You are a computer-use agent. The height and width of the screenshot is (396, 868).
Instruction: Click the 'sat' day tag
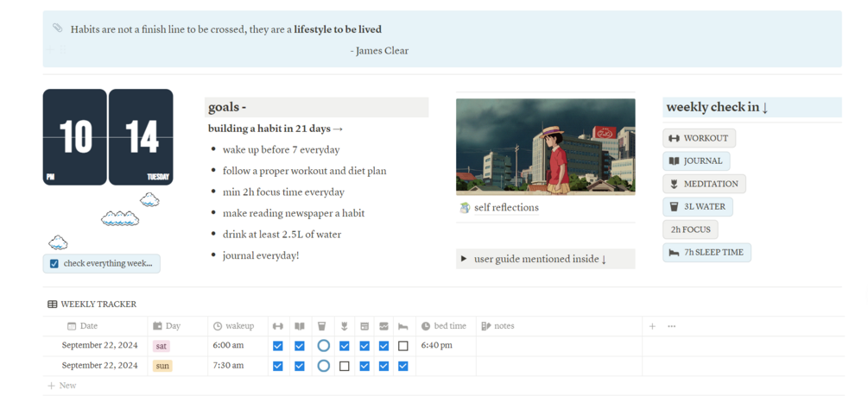pos(162,346)
